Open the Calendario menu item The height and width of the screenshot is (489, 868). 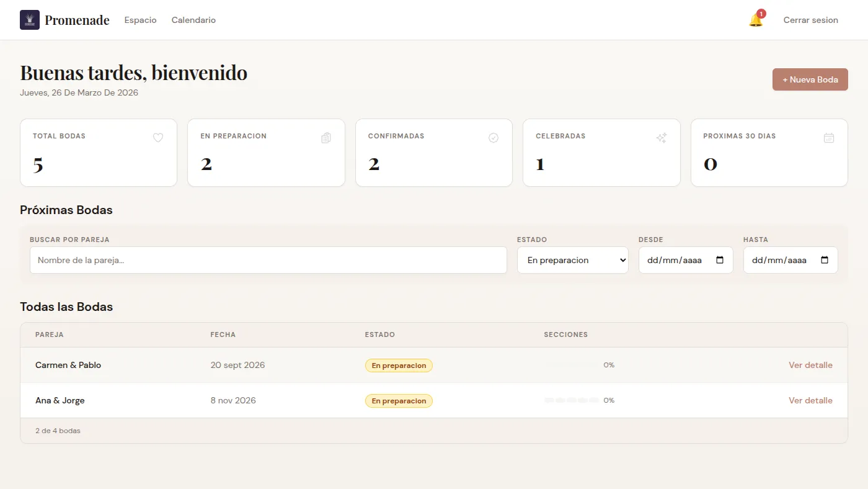click(193, 20)
